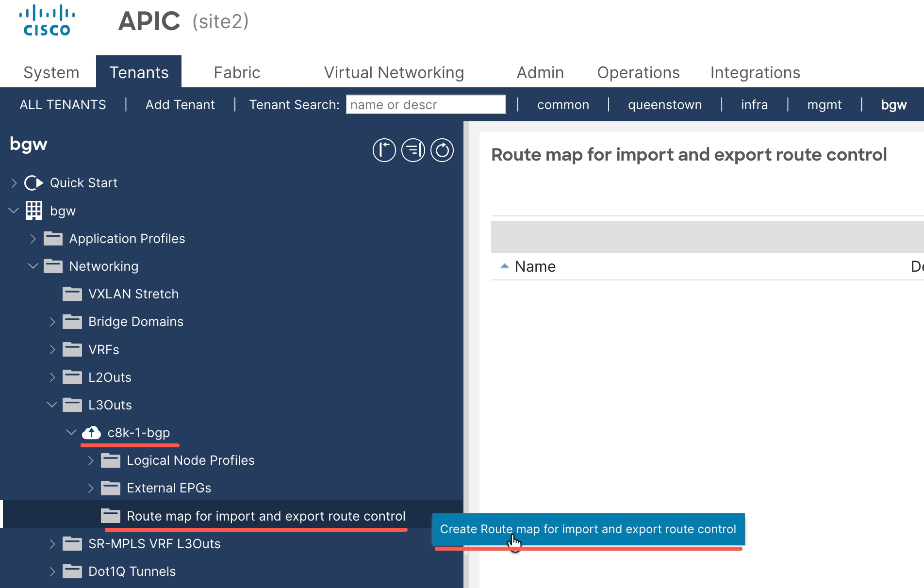
Task: Click the VXLAN Stretch folder icon
Action: 72,294
